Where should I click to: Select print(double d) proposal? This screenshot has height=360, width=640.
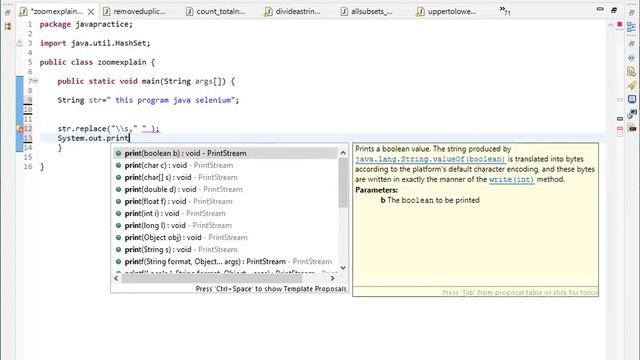tap(225, 189)
